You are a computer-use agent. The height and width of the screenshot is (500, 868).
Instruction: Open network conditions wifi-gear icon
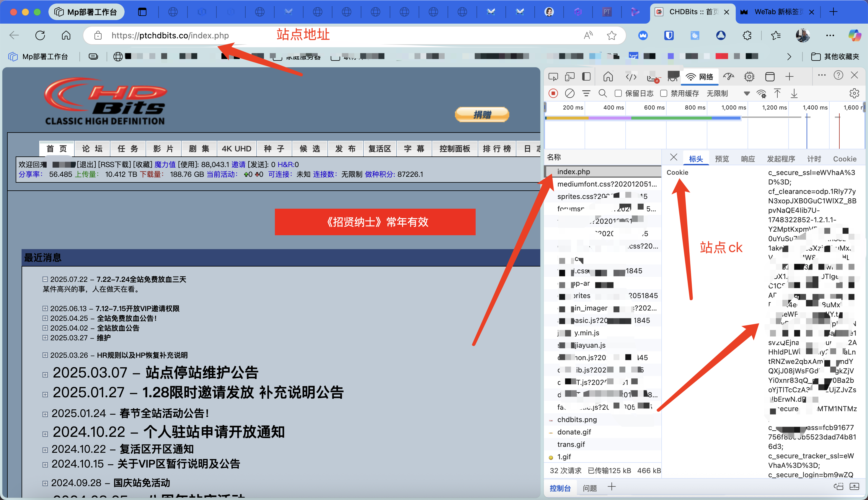[x=761, y=93]
